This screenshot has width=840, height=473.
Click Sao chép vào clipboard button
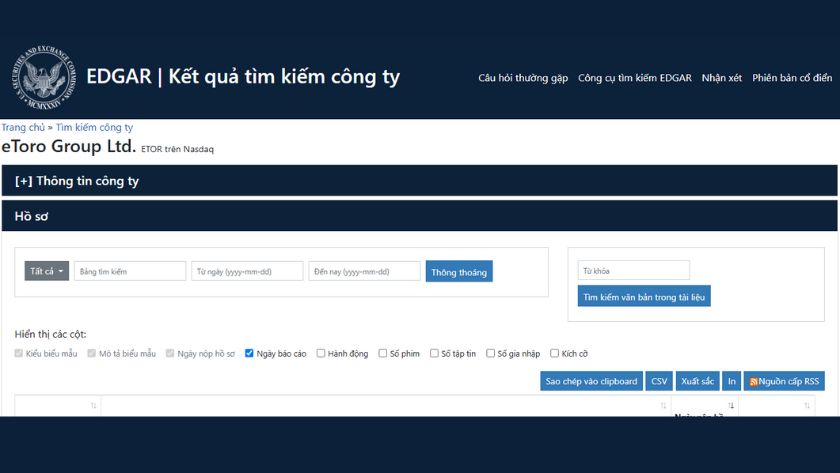(591, 381)
